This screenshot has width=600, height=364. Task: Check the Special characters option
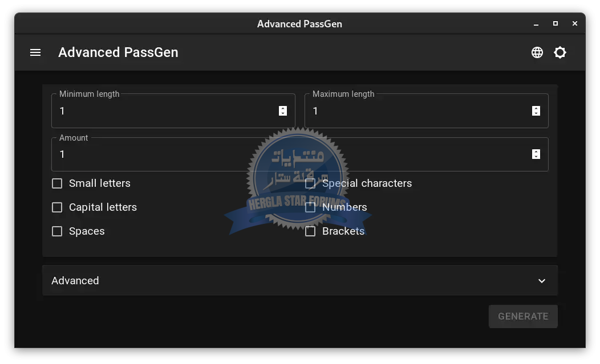310,183
